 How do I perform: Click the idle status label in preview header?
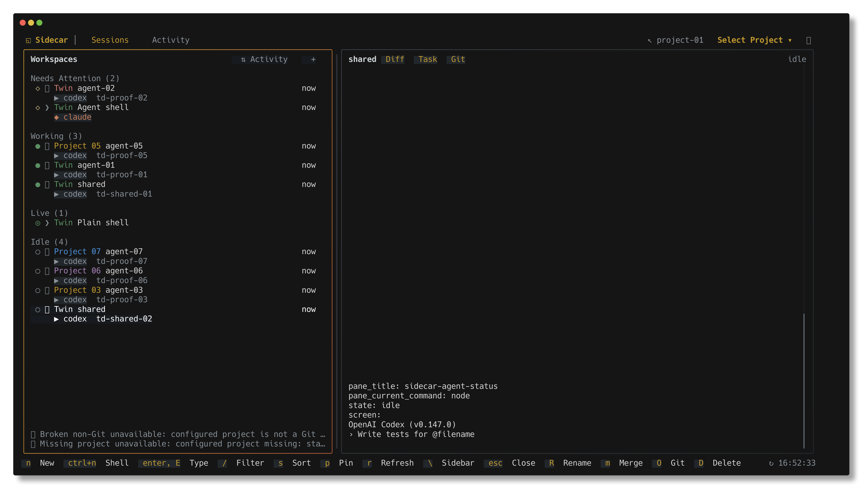(x=797, y=59)
